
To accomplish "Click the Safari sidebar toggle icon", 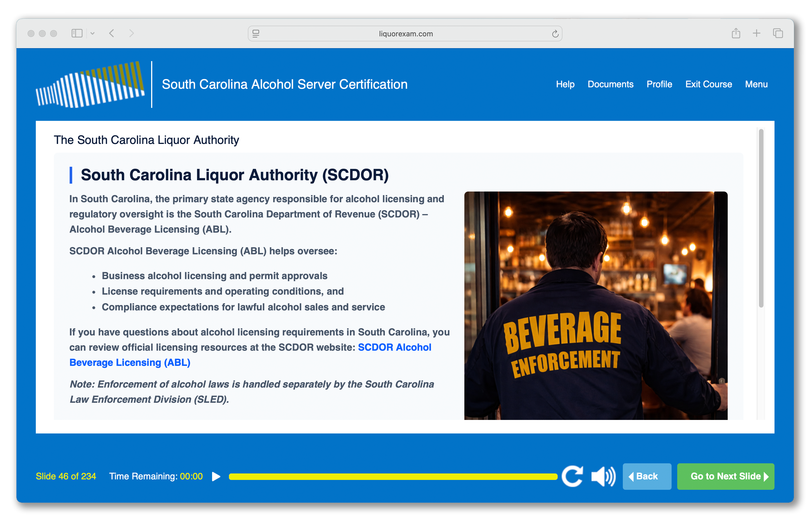I will (x=77, y=34).
